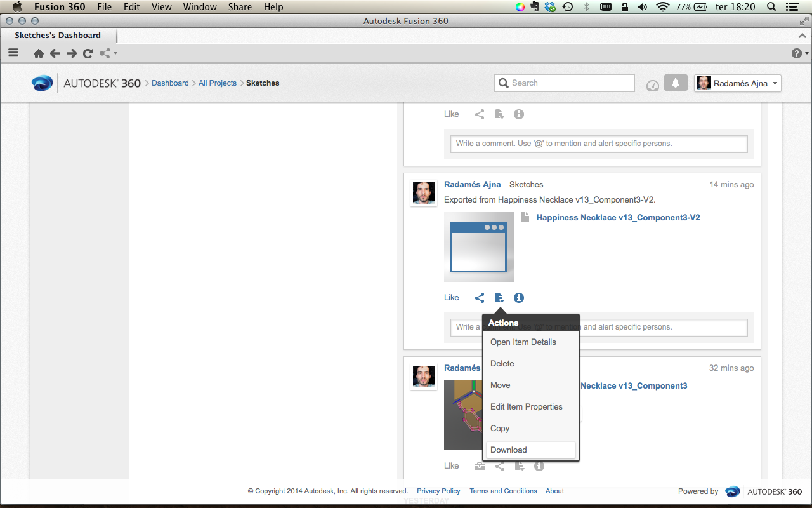Open the toolbar share dropdown

[x=107, y=53]
